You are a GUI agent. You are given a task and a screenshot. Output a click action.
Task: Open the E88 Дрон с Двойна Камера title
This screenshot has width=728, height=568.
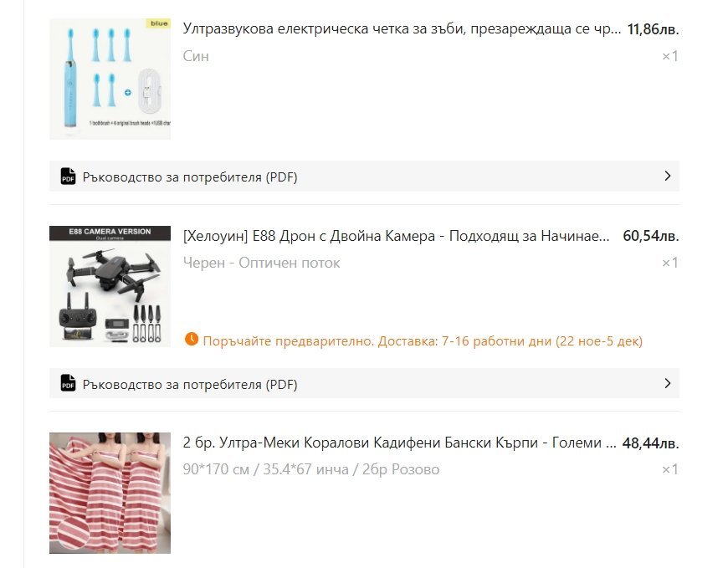click(396, 236)
